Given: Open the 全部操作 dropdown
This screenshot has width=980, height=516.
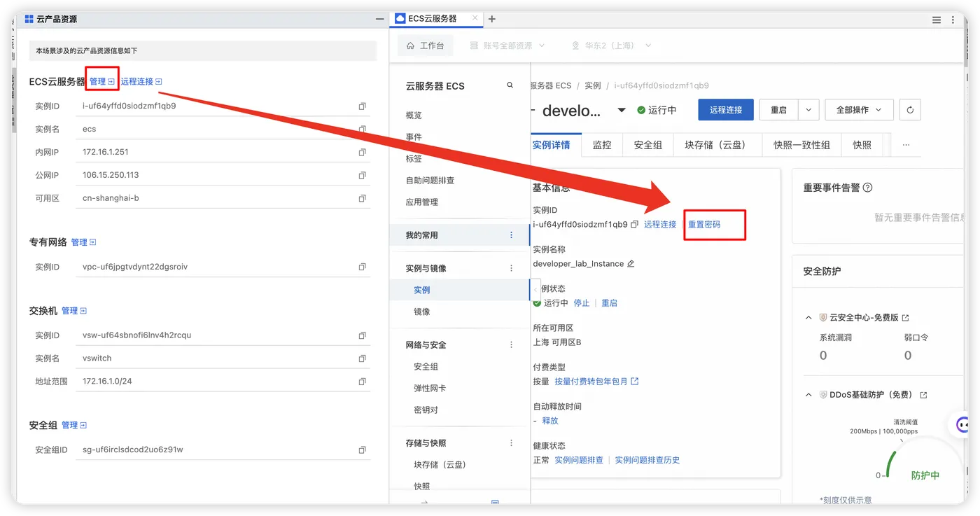Looking at the screenshot, I should point(859,110).
